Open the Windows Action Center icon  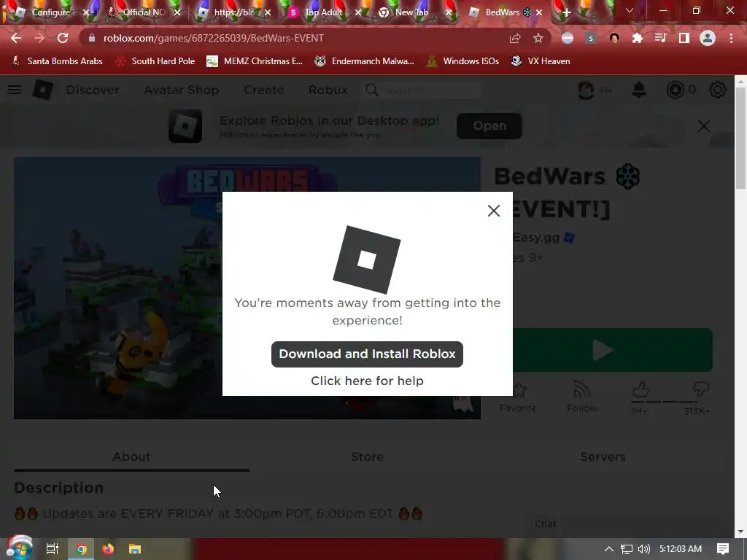[723, 549]
